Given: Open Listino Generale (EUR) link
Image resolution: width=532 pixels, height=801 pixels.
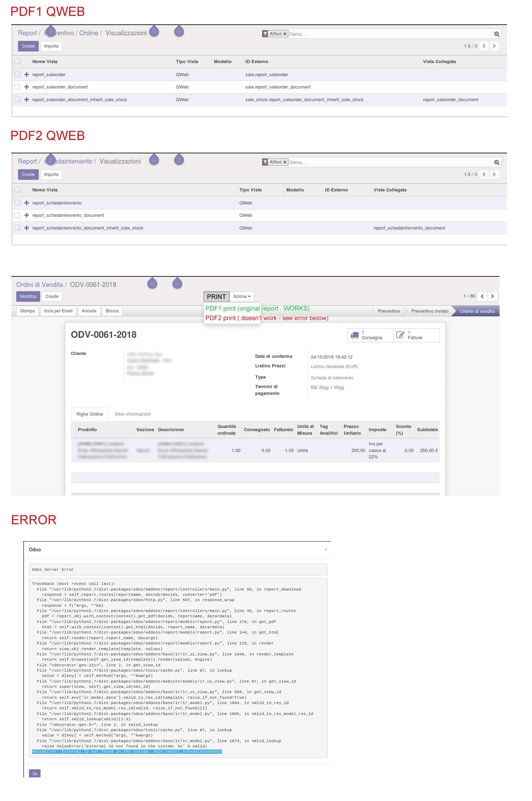Looking at the screenshot, I should point(334,367).
